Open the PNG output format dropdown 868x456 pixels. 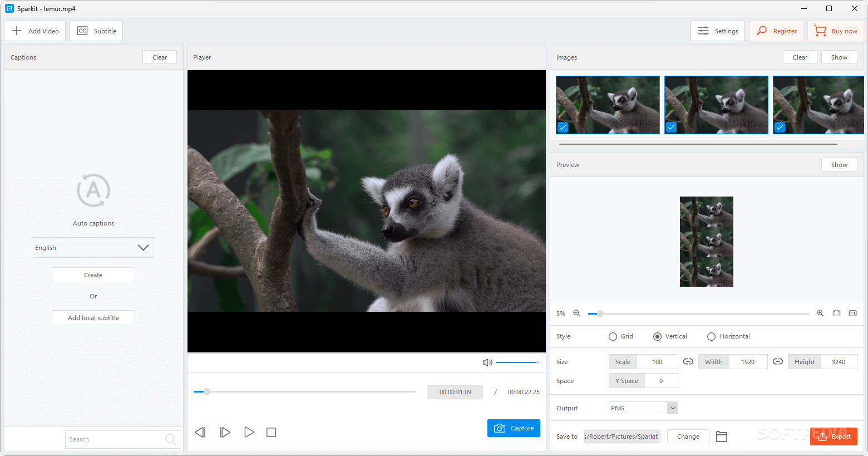tap(643, 408)
